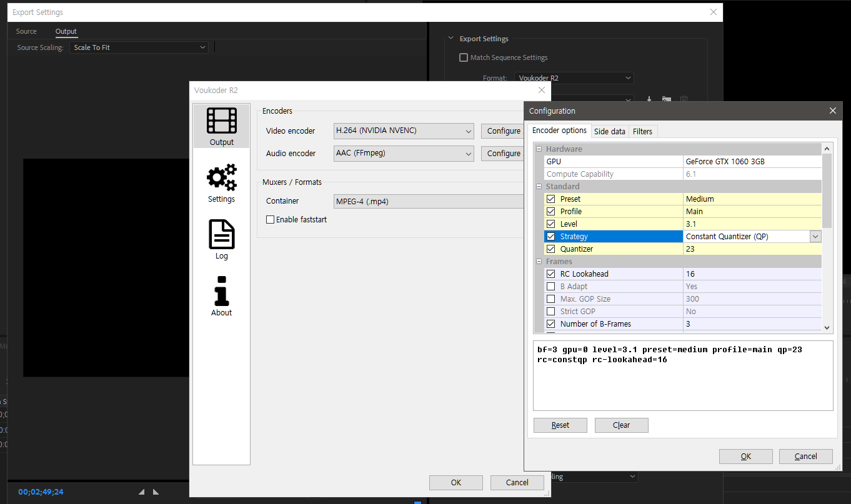Click the blue timecode 00;02;49;24
This screenshot has height=504, width=851.
41,492
